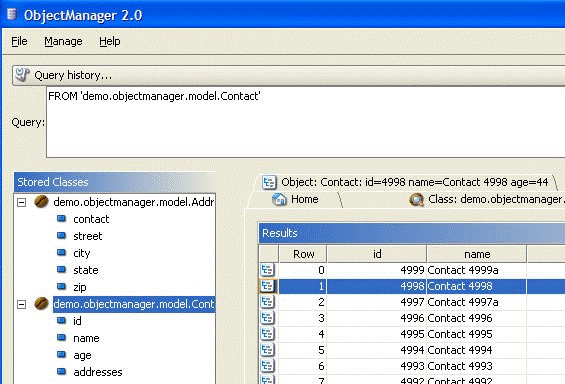This screenshot has height=384, width=565.
Task: Sort results by the Row column header
Action: tap(303, 254)
